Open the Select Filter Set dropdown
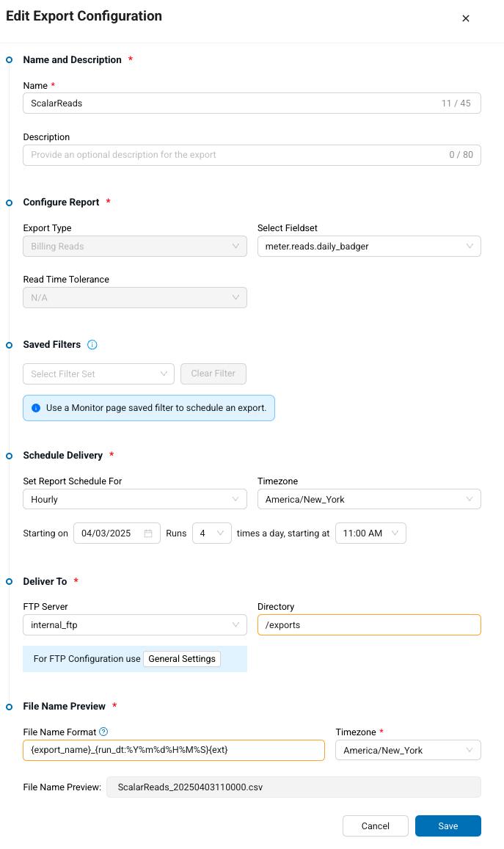 pos(98,374)
